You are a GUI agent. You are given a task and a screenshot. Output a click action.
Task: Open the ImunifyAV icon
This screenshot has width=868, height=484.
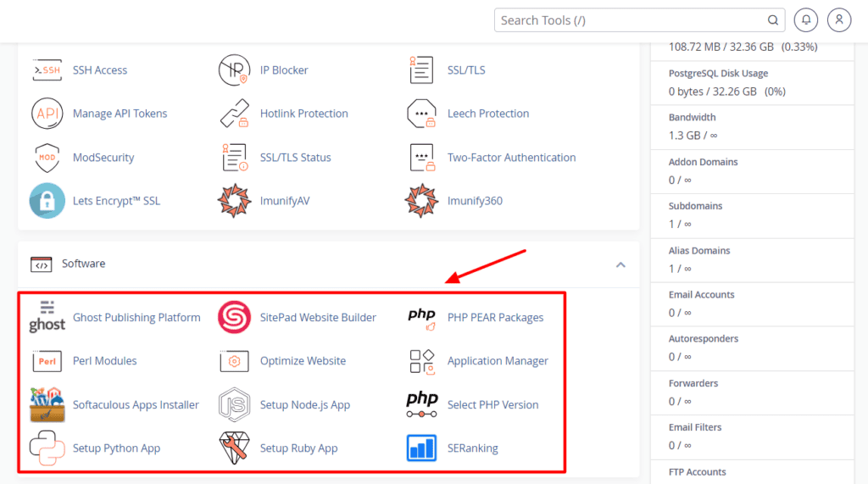click(234, 201)
